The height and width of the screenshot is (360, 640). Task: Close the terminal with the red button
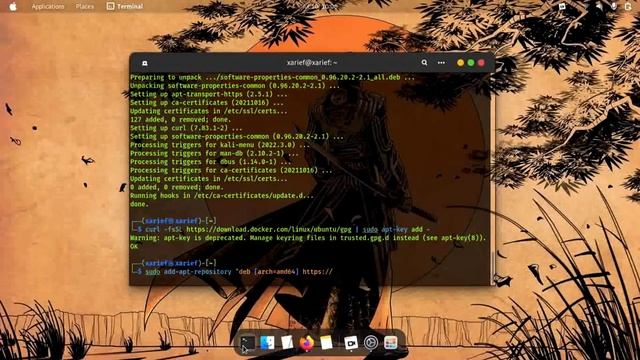pos(481,62)
